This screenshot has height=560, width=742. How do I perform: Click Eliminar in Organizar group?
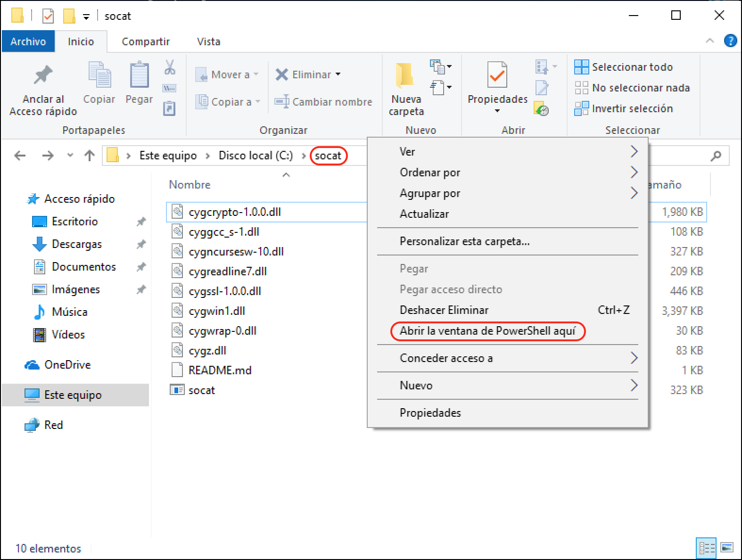pos(308,74)
